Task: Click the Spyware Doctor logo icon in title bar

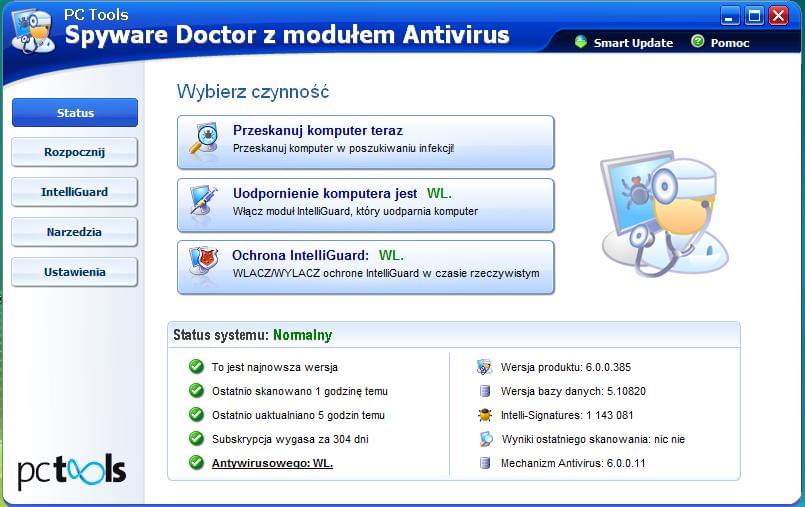Action: [33, 32]
